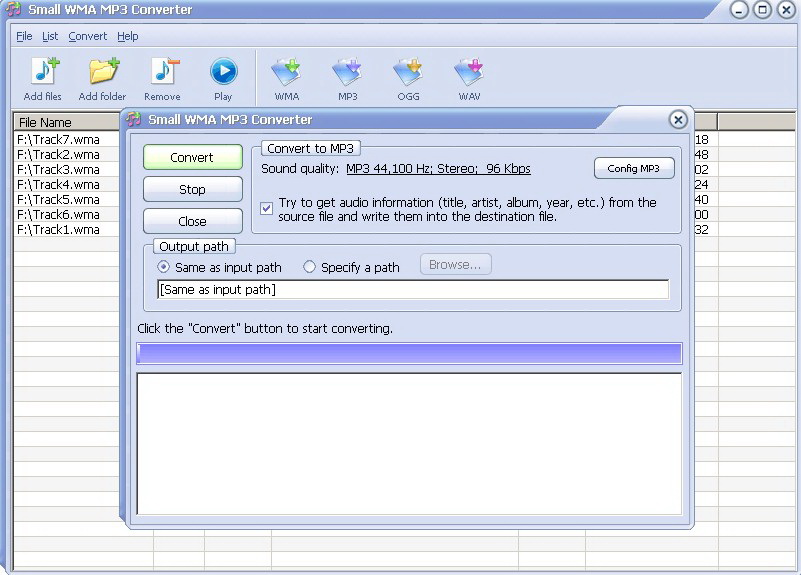
Task: Open the Config MP3 settings
Action: tap(634, 168)
